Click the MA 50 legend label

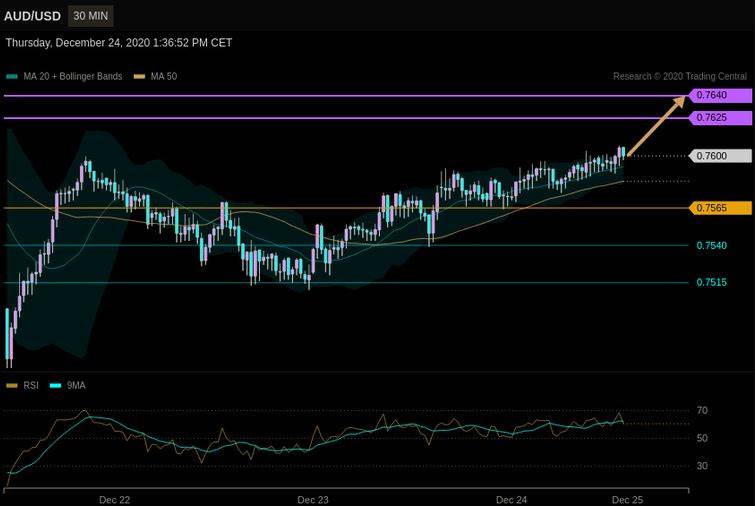click(164, 77)
